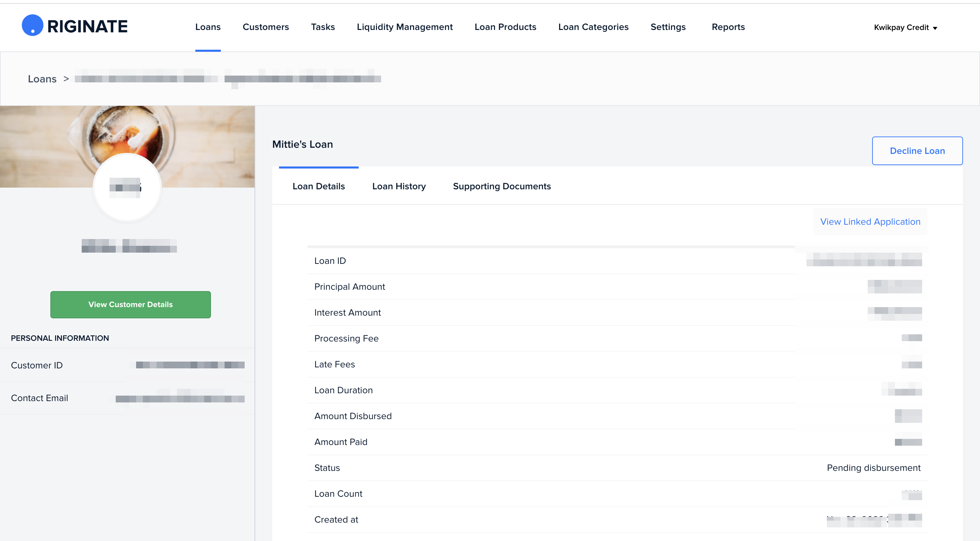The image size is (980, 541).
Task: Open the Settings page
Action: (668, 27)
